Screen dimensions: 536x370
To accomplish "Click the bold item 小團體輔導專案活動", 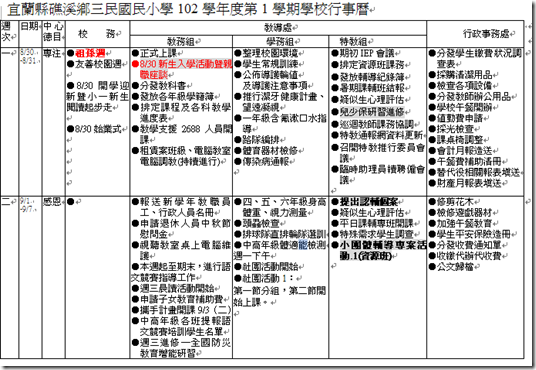I will point(383,250).
